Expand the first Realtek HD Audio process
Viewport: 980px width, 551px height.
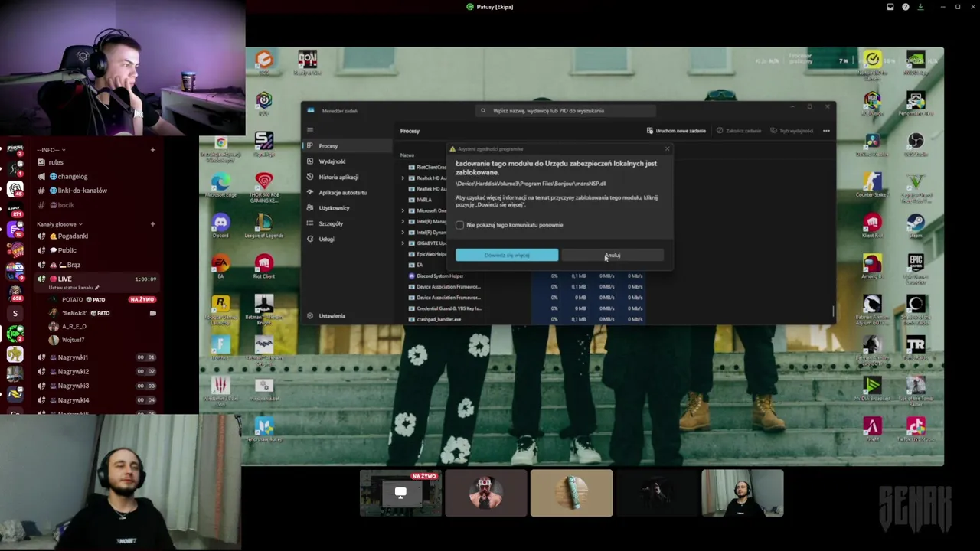403,178
